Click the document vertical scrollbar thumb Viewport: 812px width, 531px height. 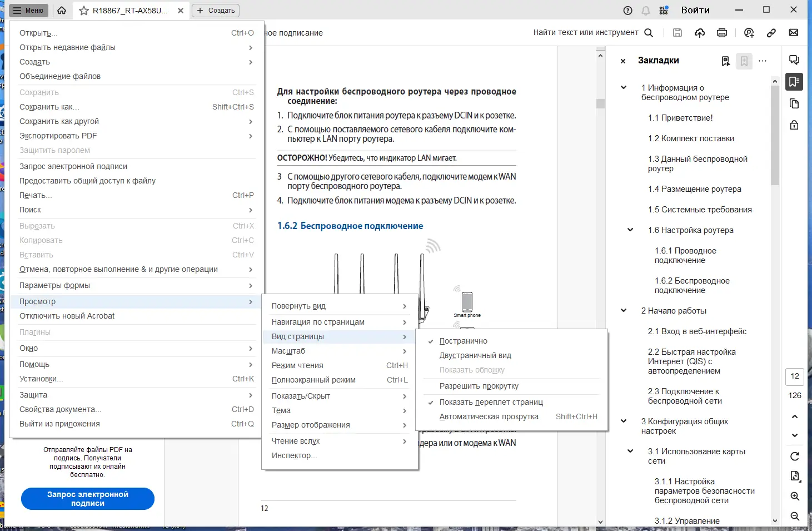coord(600,103)
